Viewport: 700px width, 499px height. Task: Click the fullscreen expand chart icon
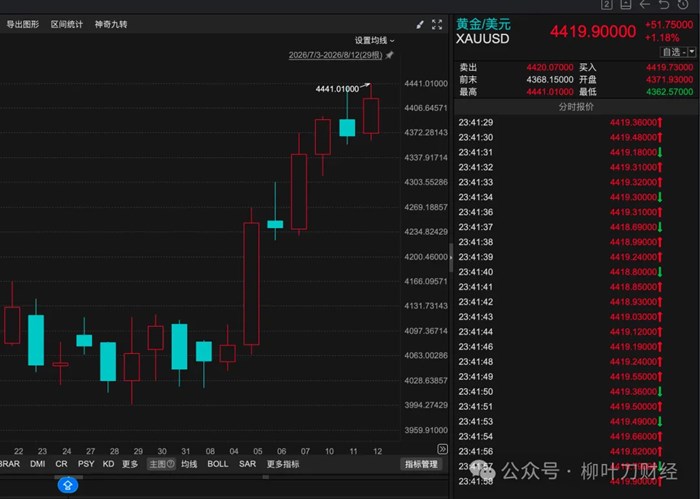437,25
